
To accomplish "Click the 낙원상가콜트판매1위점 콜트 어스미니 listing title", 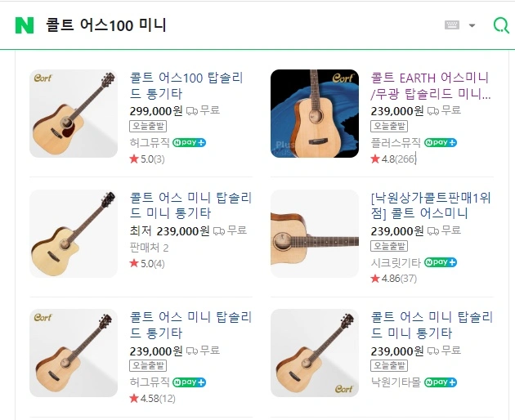I will (x=431, y=206).
